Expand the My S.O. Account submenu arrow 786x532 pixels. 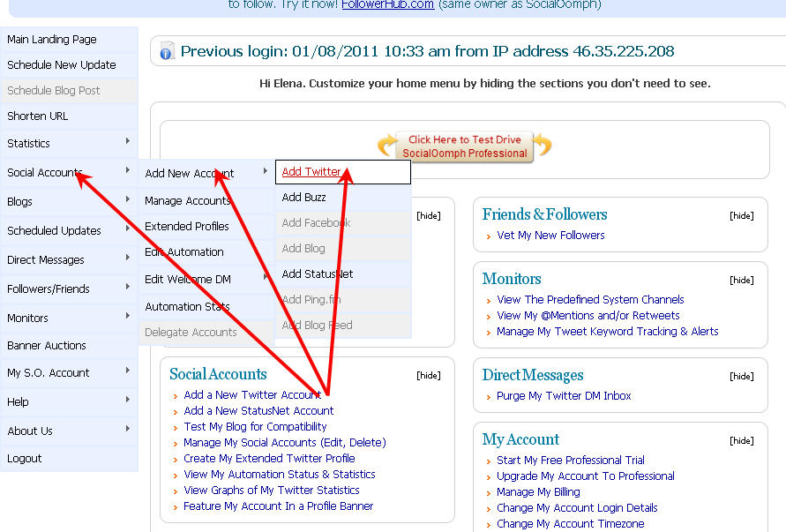(128, 371)
